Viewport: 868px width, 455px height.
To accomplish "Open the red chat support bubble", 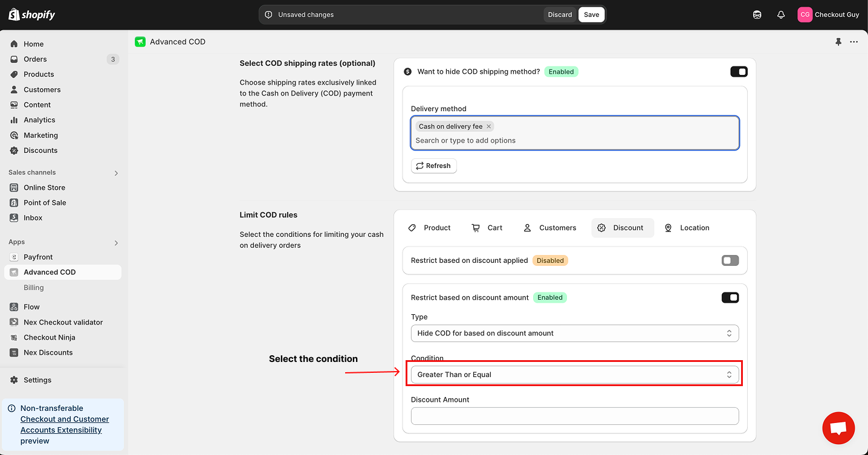I will (838, 428).
